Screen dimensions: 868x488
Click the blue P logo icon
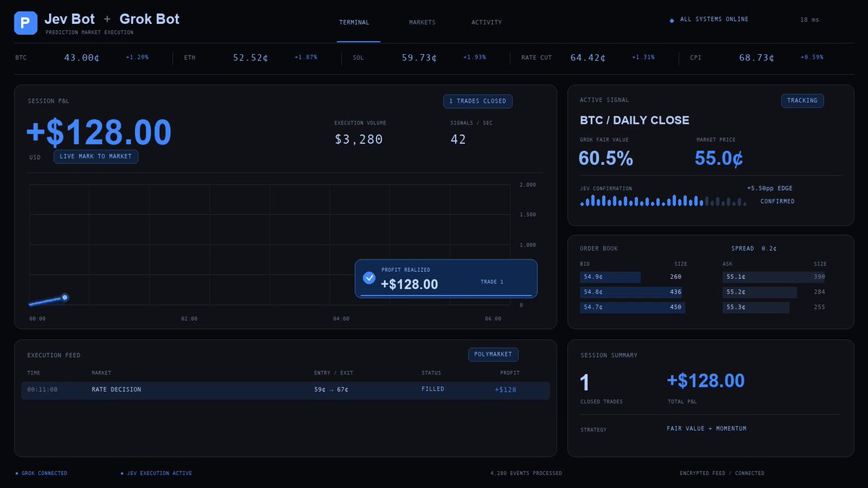[x=25, y=22]
